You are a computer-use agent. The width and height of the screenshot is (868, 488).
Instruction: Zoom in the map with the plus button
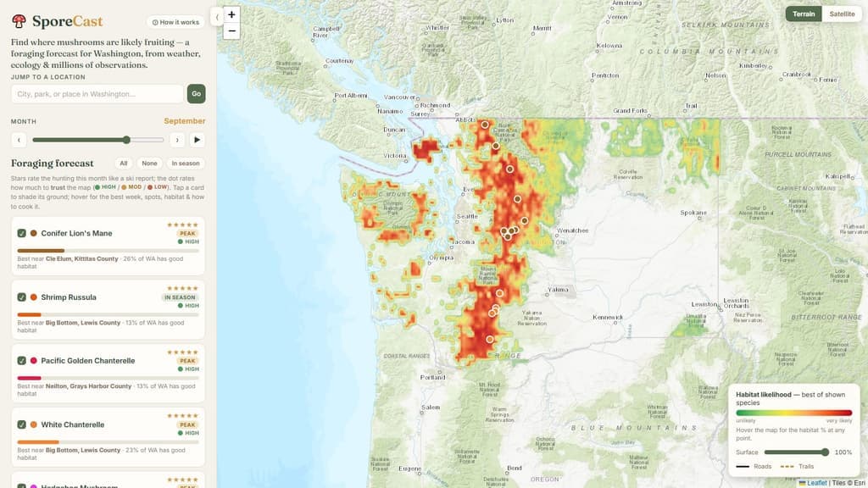(x=231, y=15)
